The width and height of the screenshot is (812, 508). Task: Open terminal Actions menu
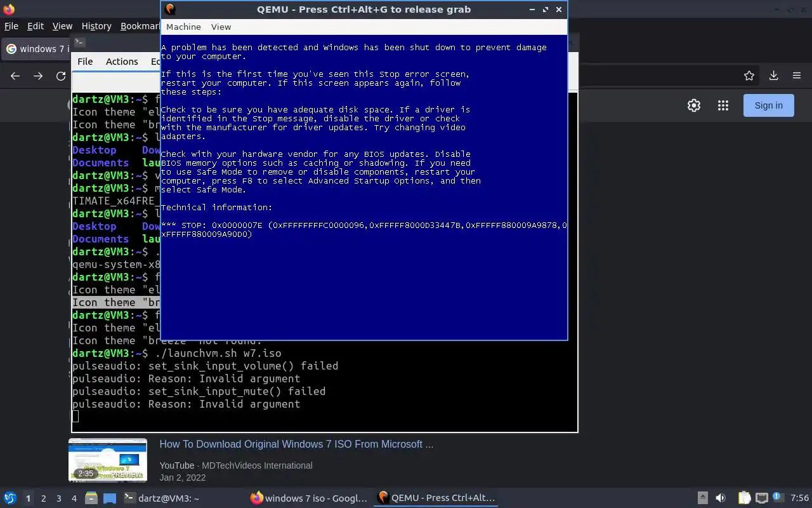[x=122, y=62]
